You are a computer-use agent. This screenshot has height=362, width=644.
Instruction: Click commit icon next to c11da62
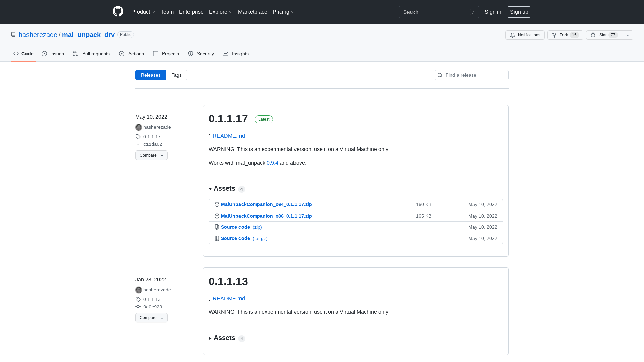coord(138,144)
